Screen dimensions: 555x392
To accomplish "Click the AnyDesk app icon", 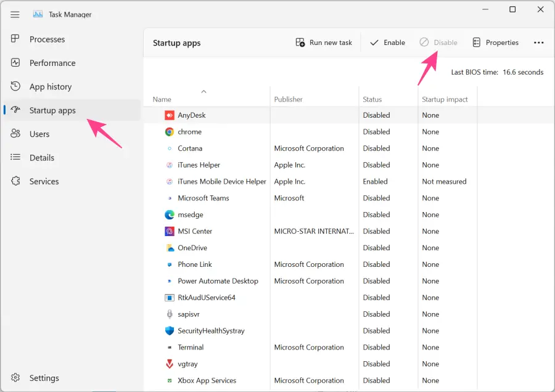I will [170, 115].
